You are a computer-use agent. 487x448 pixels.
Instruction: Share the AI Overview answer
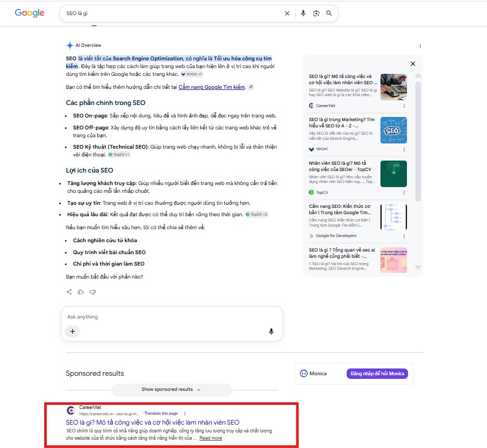coord(69,292)
